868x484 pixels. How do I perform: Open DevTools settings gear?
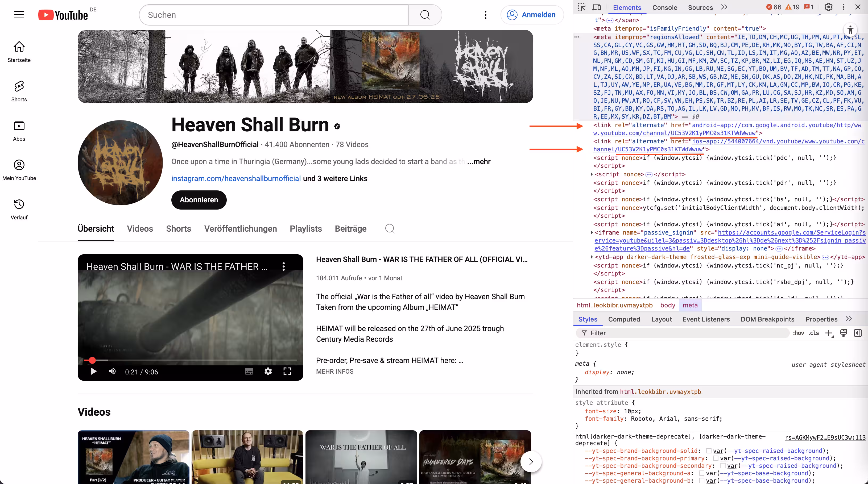(x=829, y=7)
